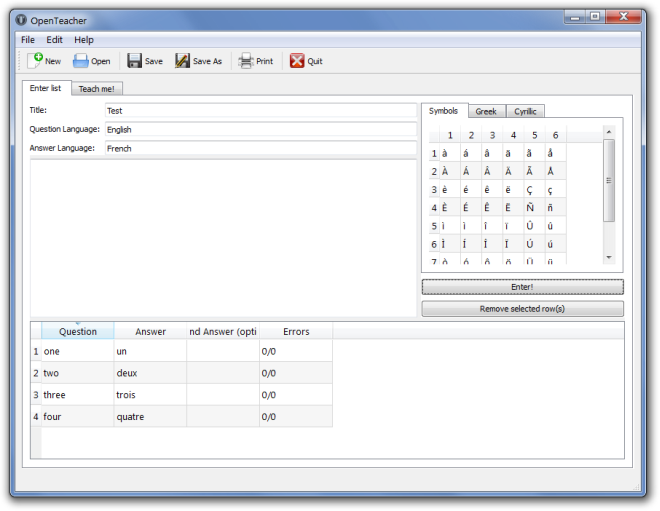Click the empty 2nd answer cell for 'one'
This screenshot has height=511, width=660.
click(223, 351)
